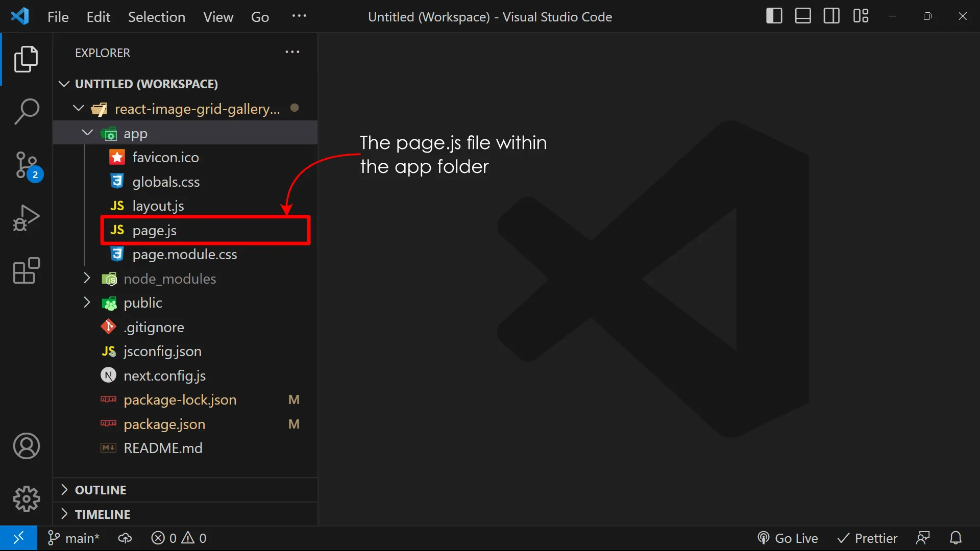Click the remote connection indicator

click(19, 538)
